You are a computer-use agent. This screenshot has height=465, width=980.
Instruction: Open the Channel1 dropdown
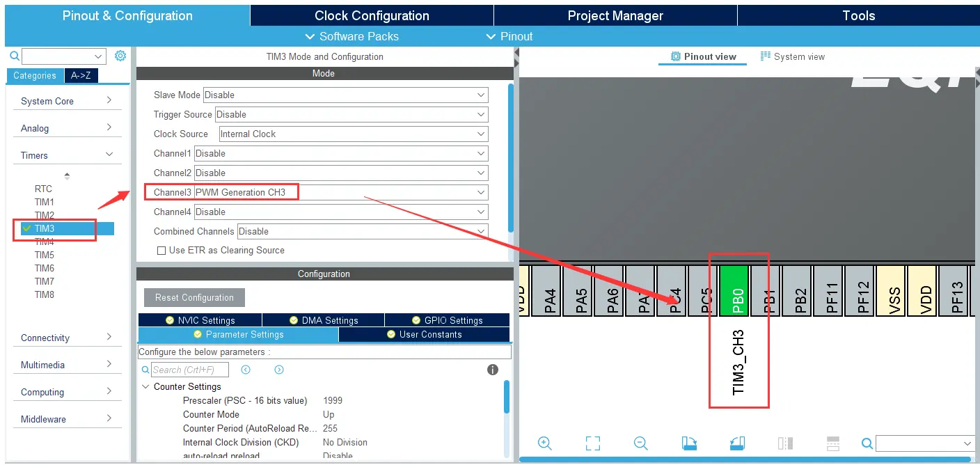[x=341, y=153]
